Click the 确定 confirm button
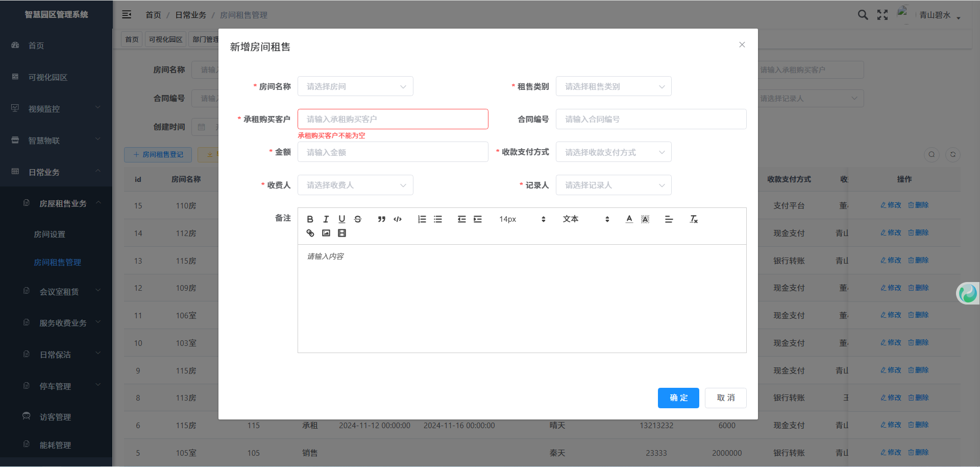The height and width of the screenshot is (467, 980). point(678,398)
